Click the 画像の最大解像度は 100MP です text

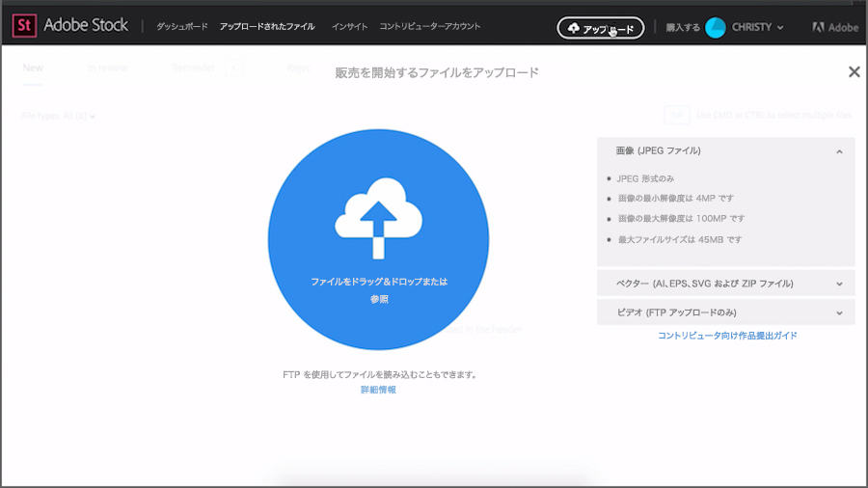(x=682, y=219)
